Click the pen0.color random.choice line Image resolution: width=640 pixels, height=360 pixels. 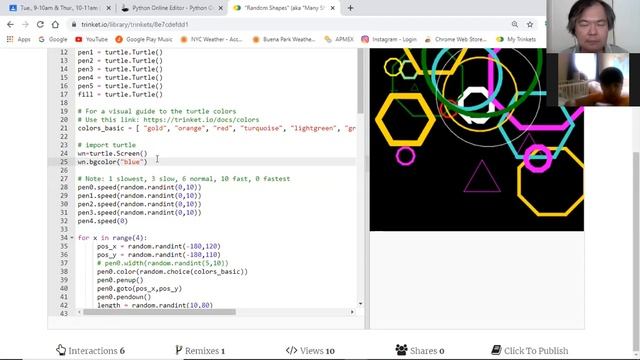172,271
